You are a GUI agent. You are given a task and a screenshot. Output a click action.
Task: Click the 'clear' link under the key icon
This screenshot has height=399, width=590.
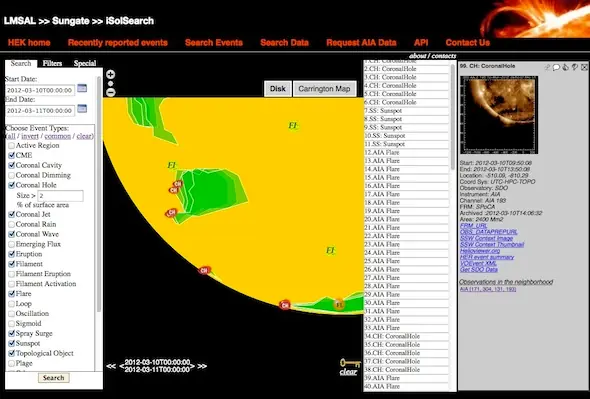click(x=348, y=372)
